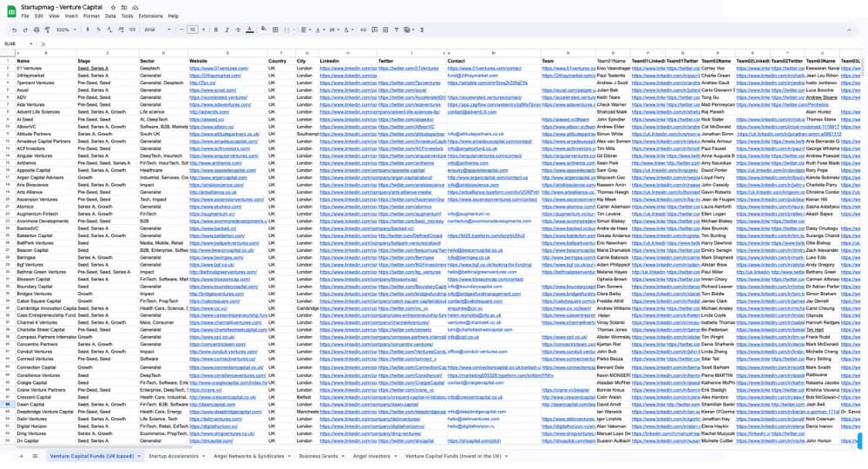The height and width of the screenshot is (469, 868).
Task: Toggle bold formatting
Action: [216, 30]
